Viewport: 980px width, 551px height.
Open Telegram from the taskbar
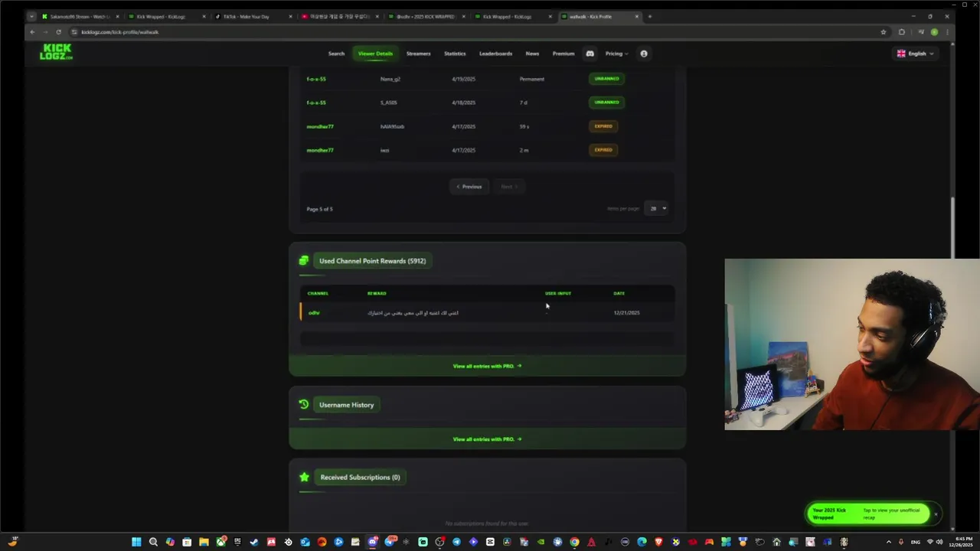[456, 542]
